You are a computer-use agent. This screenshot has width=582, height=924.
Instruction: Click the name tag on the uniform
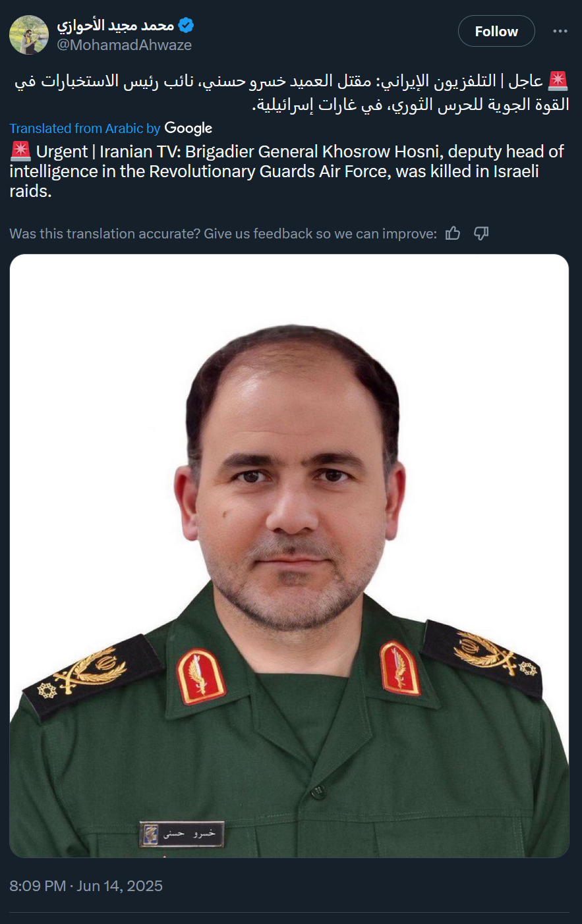point(182,833)
